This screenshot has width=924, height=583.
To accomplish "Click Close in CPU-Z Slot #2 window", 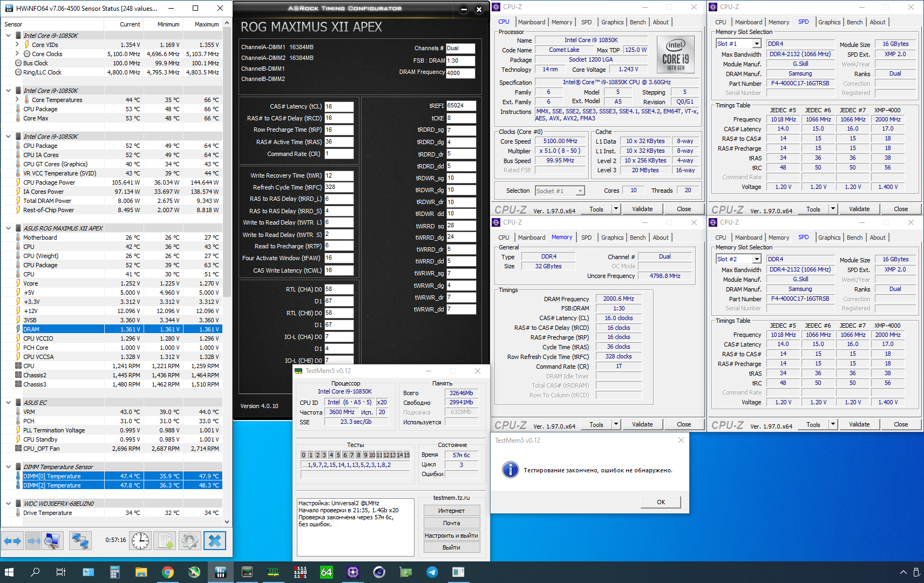I will pyautogui.click(x=901, y=424).
